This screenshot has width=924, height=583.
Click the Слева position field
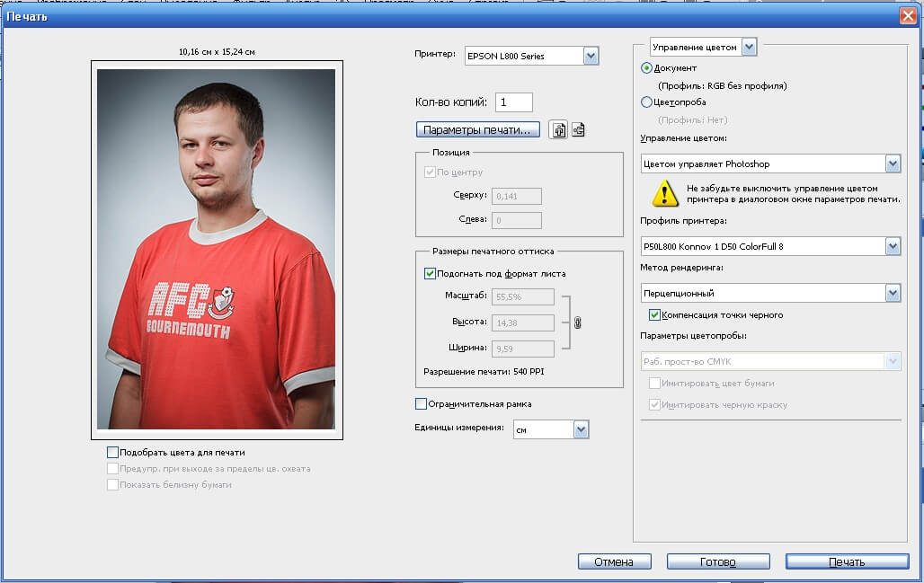pyautogui.click(x=516, y=220)
